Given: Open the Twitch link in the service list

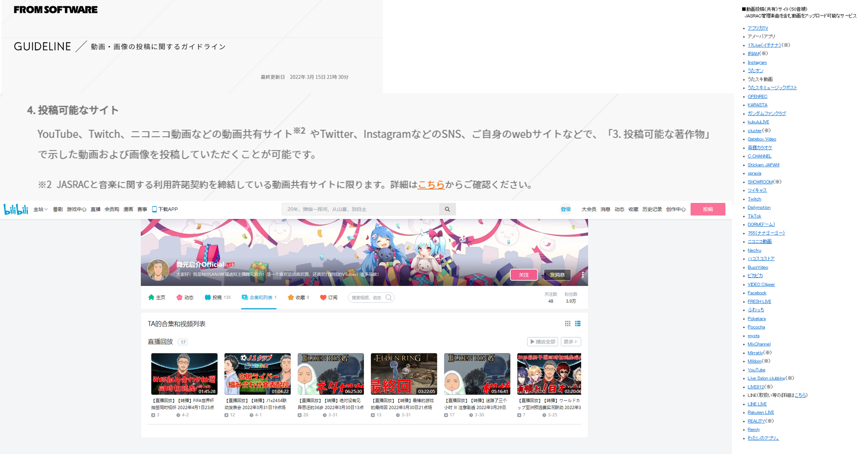Looking at the screenshot, I should [755, 199].
